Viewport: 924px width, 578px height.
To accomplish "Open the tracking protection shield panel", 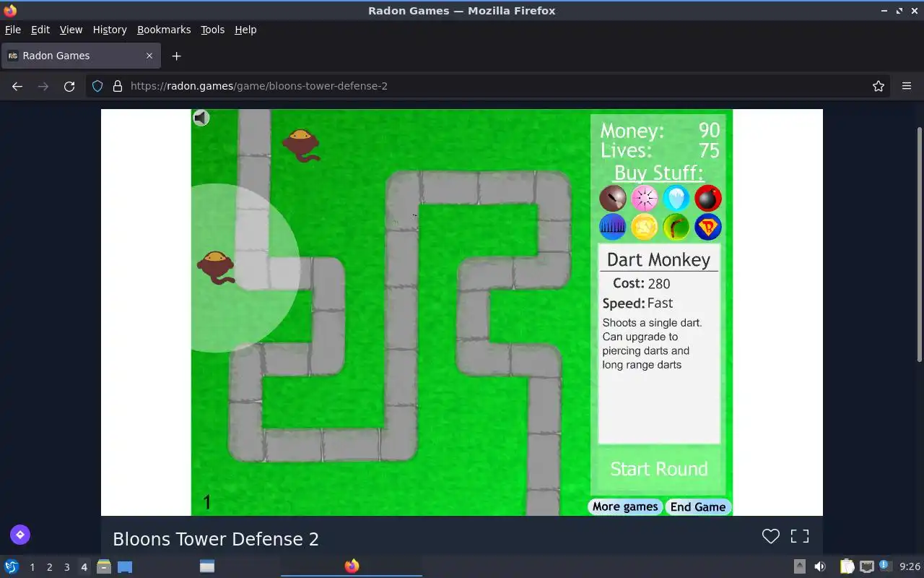I will pyautogui.click(x=97, y=86).
